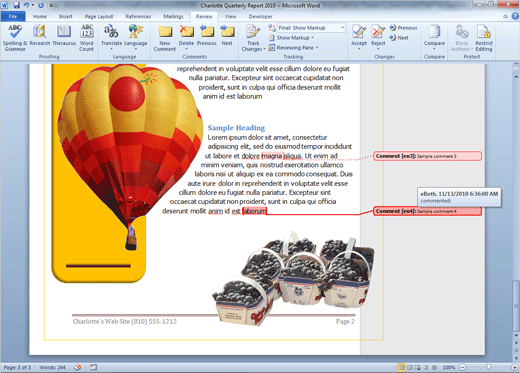This screenshot has width=520, height=373.
Task: Click the Block Authors icon
Action: (462, 32)
